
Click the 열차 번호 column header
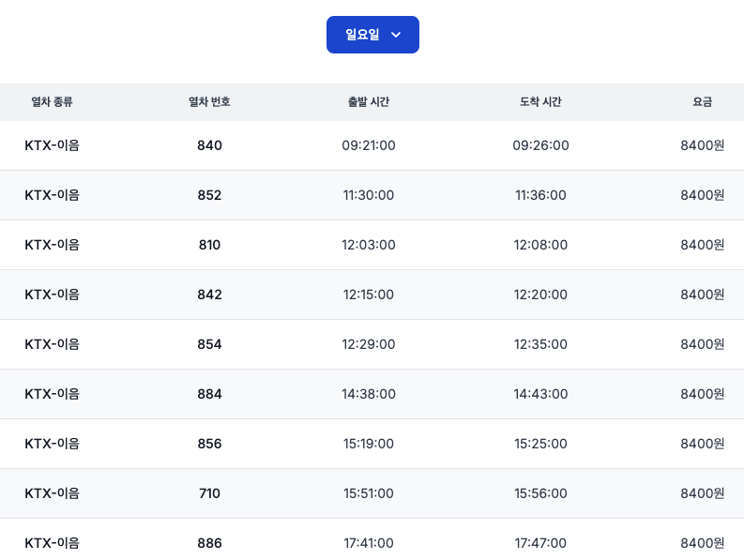click(x=209, y=101)
